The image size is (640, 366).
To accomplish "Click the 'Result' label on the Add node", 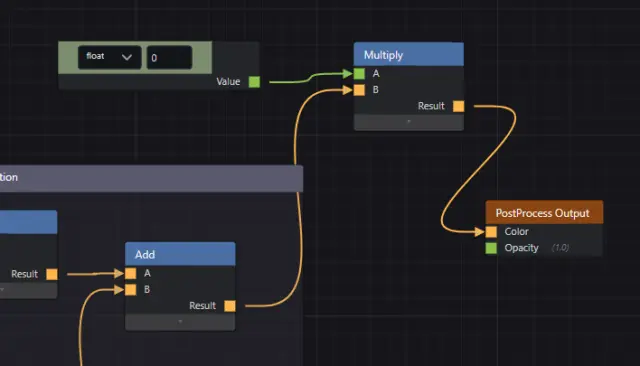I will [202, 306].
